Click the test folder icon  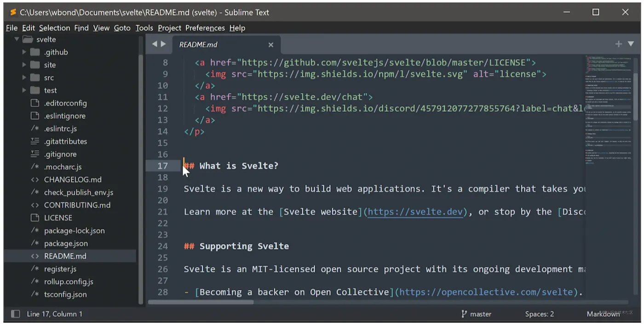pyautogui.click(x=35, y=90)
